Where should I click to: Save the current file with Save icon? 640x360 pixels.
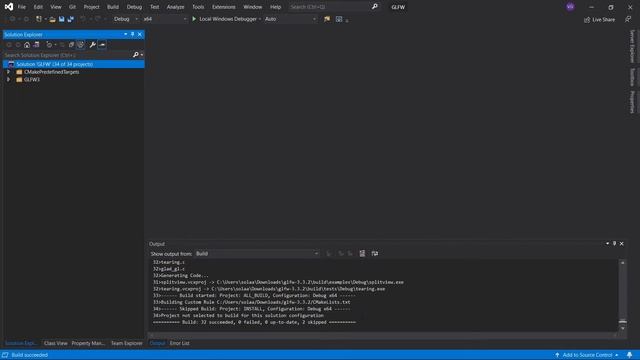click(61, 19)
